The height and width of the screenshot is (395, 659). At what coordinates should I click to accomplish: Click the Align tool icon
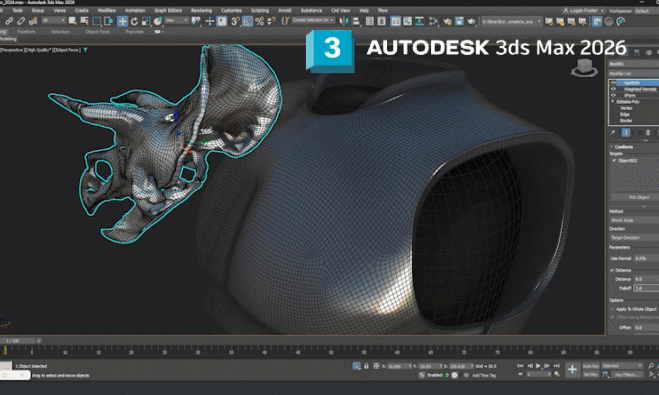point(356,21)
